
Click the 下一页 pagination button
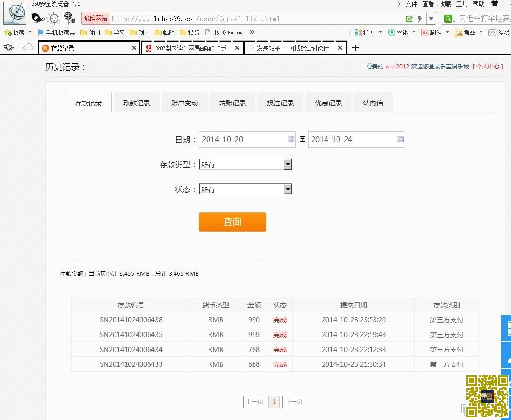tap(294, 401)
